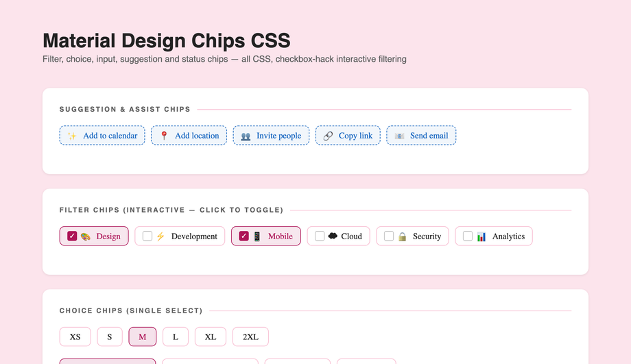The height and width of the screenshot is (364, 631).
Task: Click the cloud icon on Cloud chip
Action: click(333, 236)
